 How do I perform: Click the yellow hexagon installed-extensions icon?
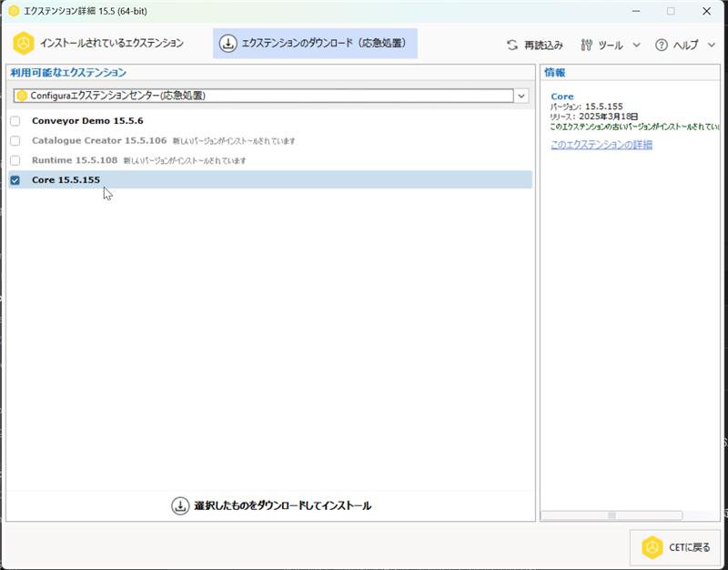(x=24, y=43)
